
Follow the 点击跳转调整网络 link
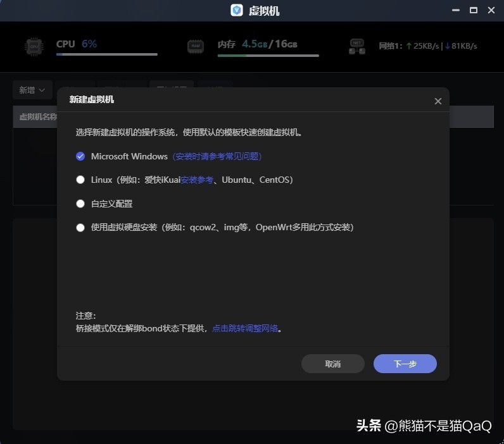pyautogui.click(x=245, y=328)
